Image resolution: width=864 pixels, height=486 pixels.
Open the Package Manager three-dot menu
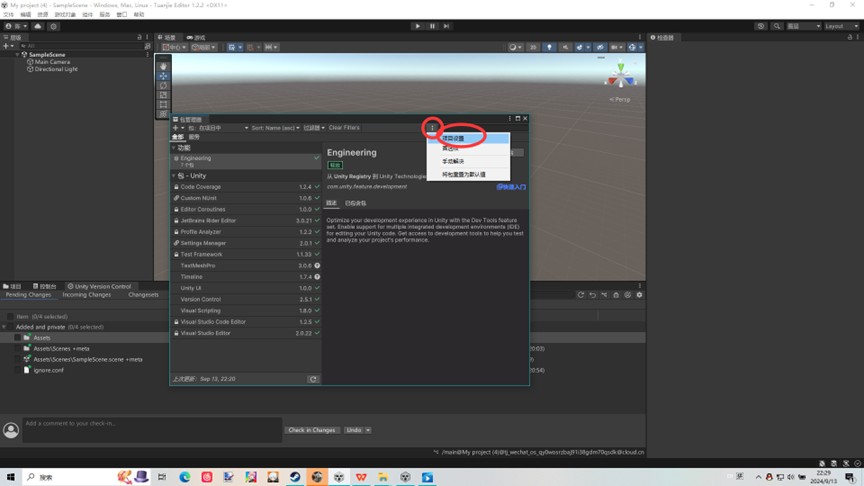(432, 128)
